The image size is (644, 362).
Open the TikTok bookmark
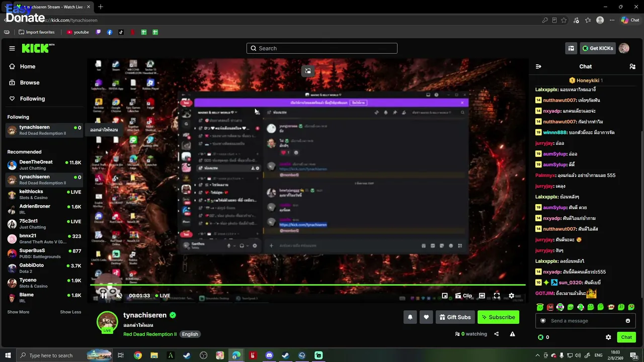pos(121,32)
